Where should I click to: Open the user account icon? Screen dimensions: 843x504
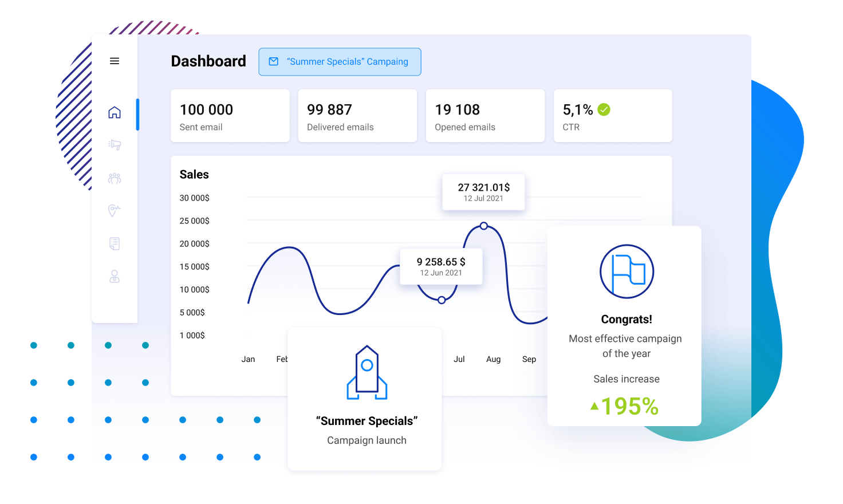(x=115, y=277)
